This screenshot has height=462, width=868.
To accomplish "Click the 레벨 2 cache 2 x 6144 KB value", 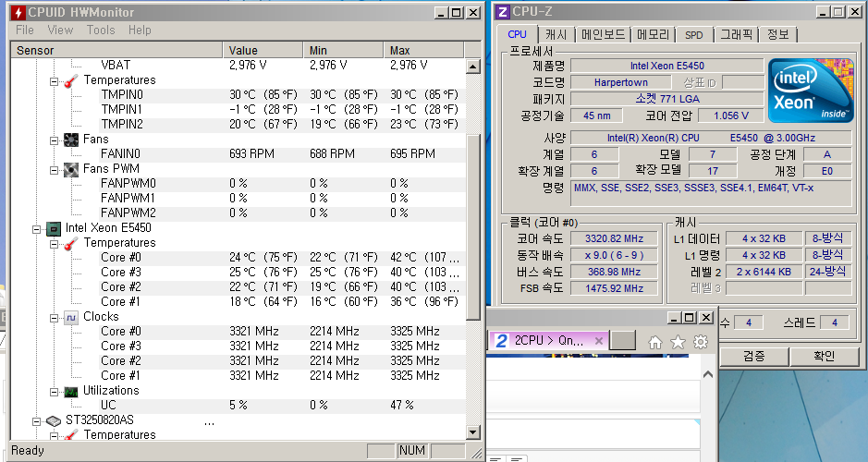I will 764,272.
